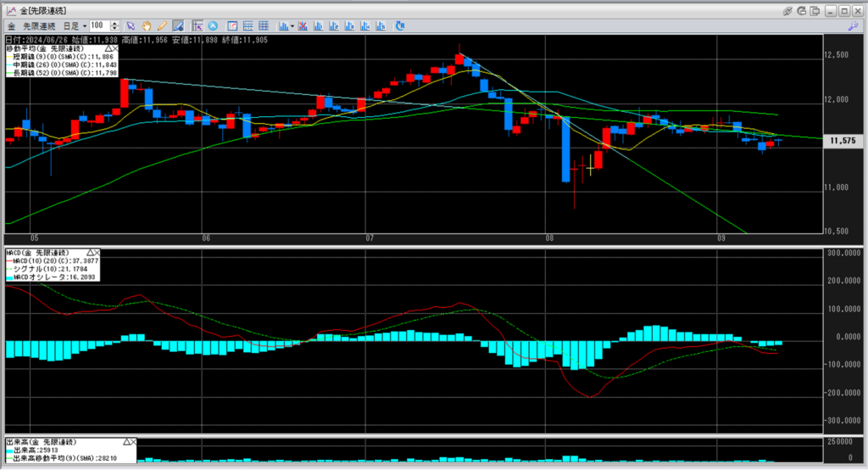Image resolution: width=868 pixels, height=470 pixels.
Task: Click the blue circular up-arrow icon
Action: pos(212,26)
